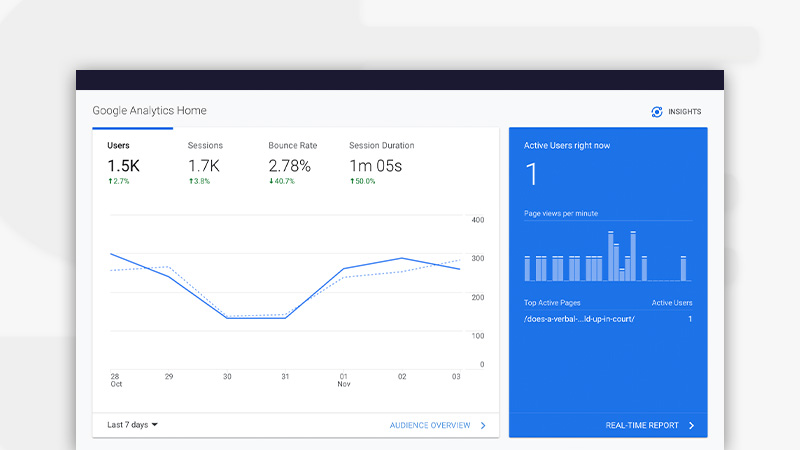The width and height of the screenshot is (800, 450).
Task: Click the Session Duration 50.0% change indicator
Action: tap(363, 182)
